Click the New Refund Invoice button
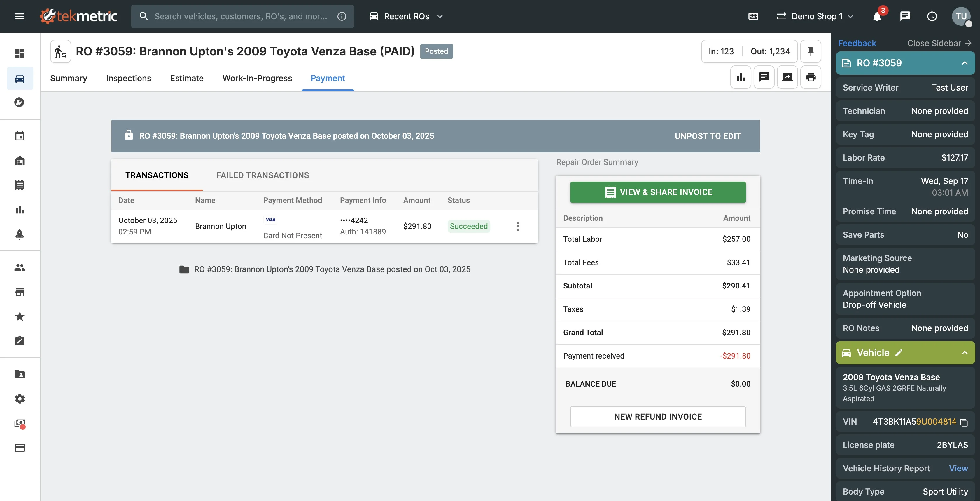980x501 pixels. (x=657, y=417)
